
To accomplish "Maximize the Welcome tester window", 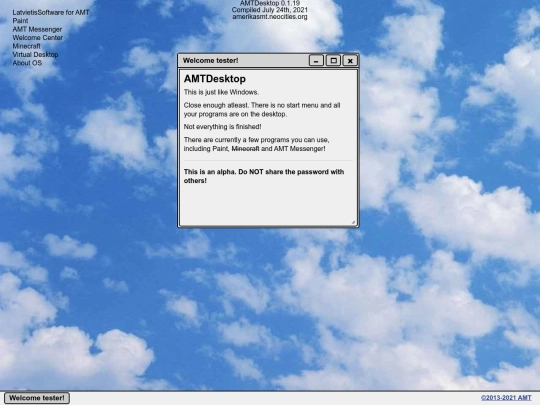I will pos(333,61).
